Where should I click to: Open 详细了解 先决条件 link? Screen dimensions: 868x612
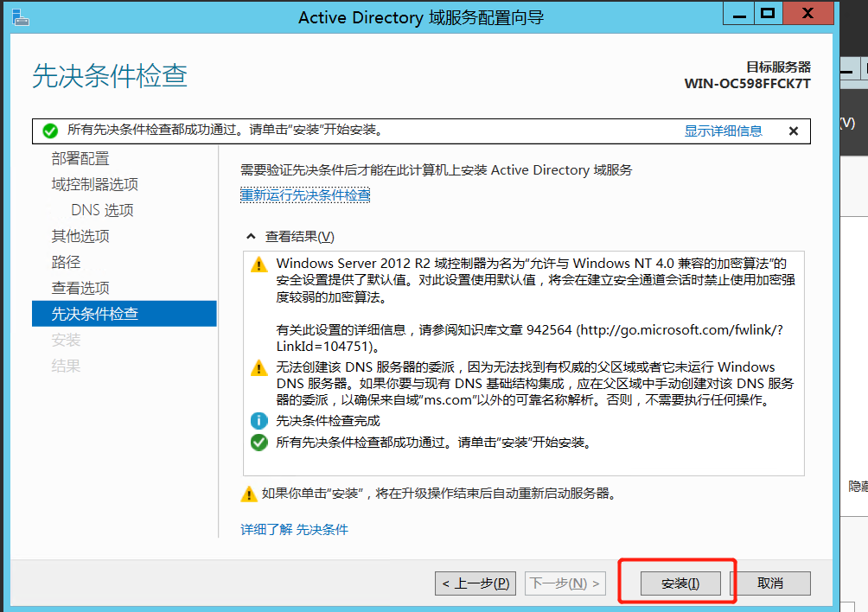tap(294, 530)
